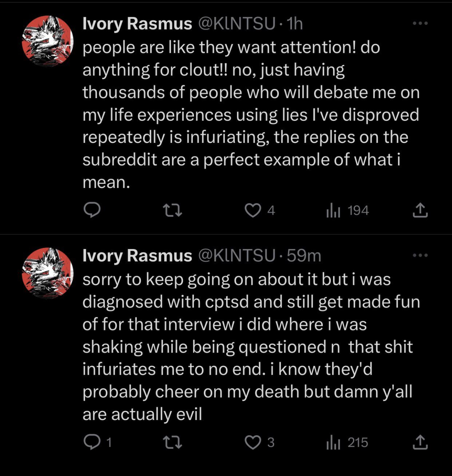Like the first tweet with 4 likes
The width and height of the screenshot is (452, 476).
tap(253, 210)
